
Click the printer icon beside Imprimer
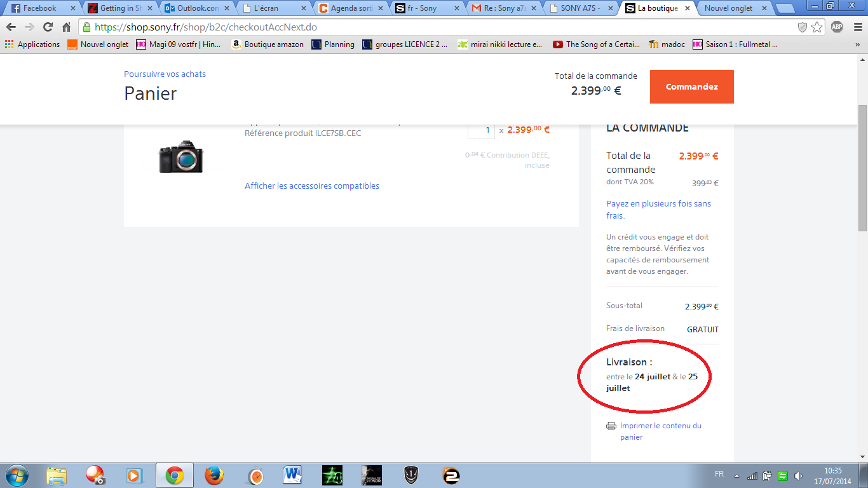(x=611, y=426)
